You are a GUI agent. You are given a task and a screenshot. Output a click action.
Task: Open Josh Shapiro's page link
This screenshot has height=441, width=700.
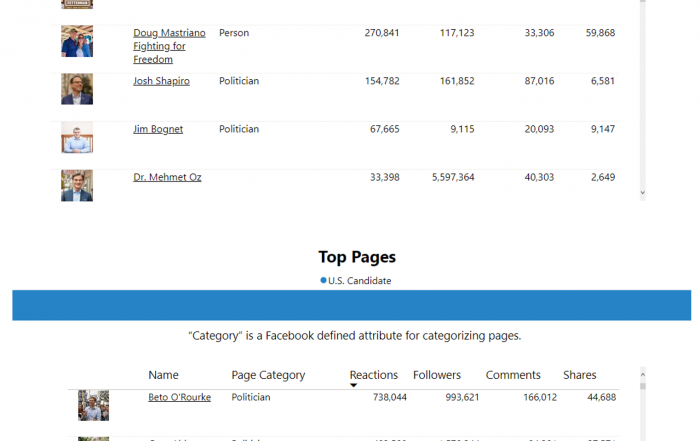[161, 81]
